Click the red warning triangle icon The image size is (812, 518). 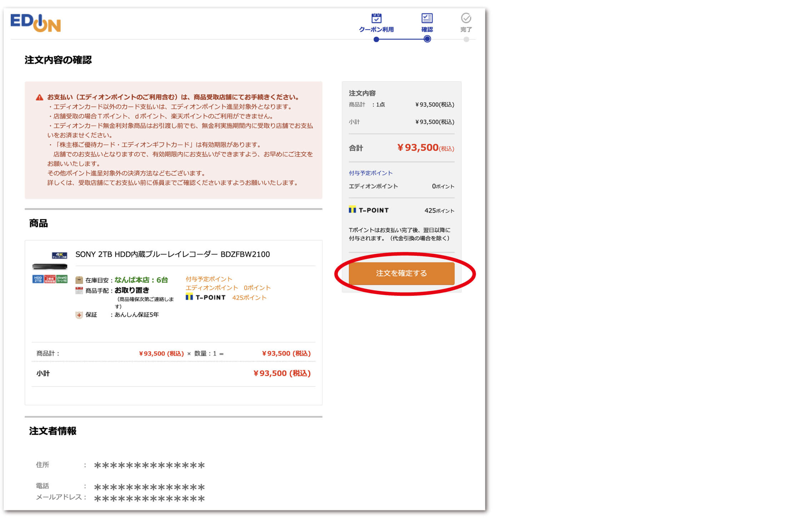click(40, 97)
